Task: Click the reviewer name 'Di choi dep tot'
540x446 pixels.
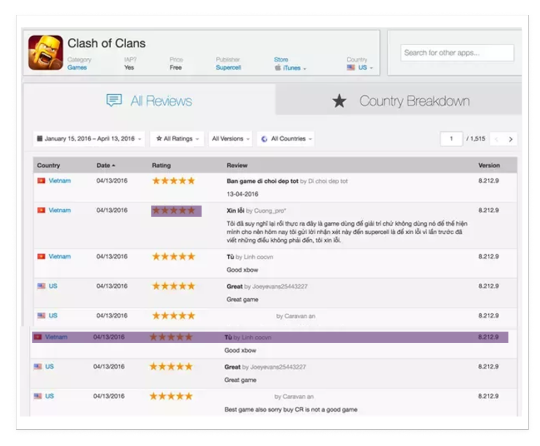Action: coord(328,181)
